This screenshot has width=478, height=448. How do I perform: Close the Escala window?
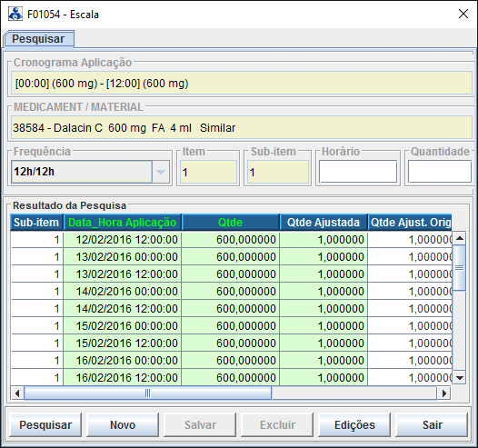[x=463, y=14]
